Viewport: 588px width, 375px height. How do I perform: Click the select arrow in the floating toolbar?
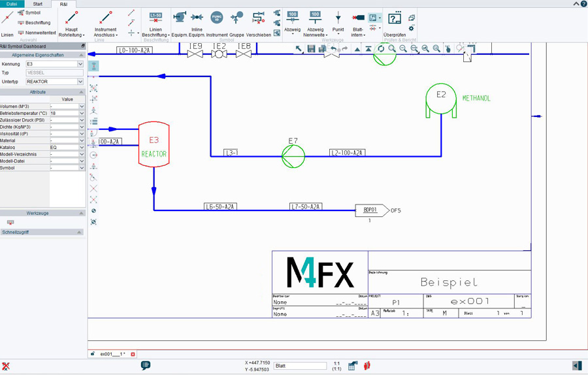point(299,48)
